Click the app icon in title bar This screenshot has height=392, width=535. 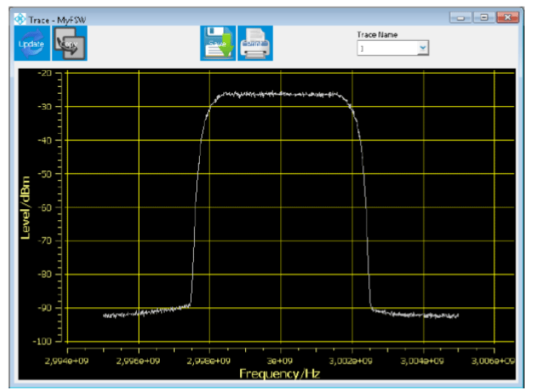pyautogui.click(x=20, y=18)
